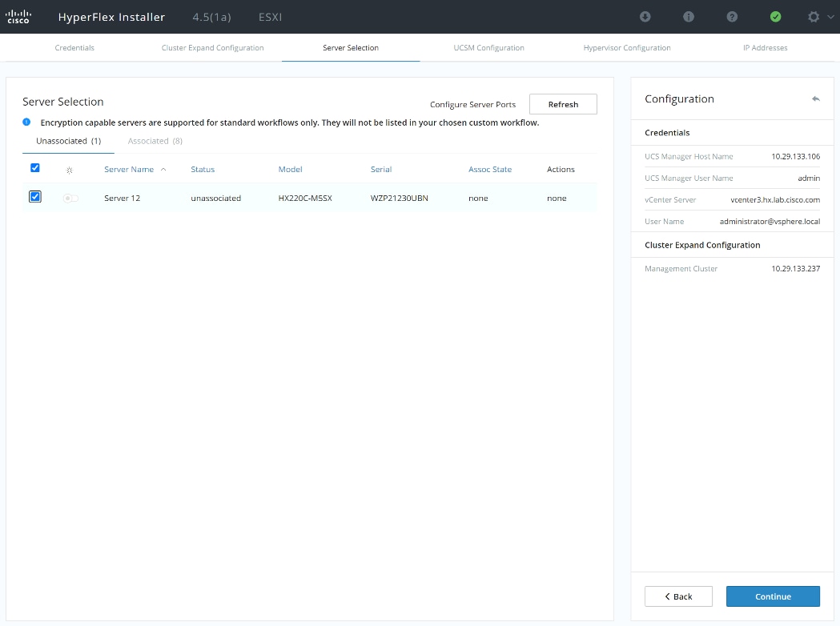Select Server Selection step tab
The image size is (840, 626).
pyautogui.click(x=351, y=48)
